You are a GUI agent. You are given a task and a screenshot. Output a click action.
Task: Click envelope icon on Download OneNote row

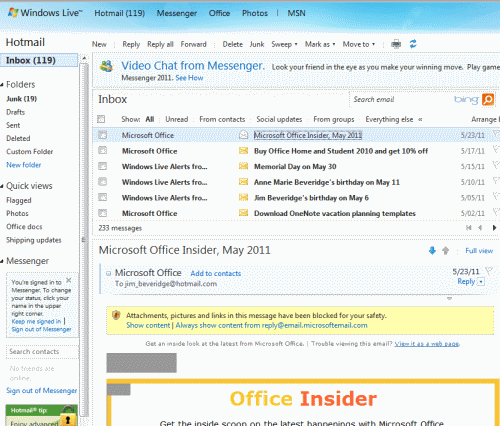click(244, 213)
